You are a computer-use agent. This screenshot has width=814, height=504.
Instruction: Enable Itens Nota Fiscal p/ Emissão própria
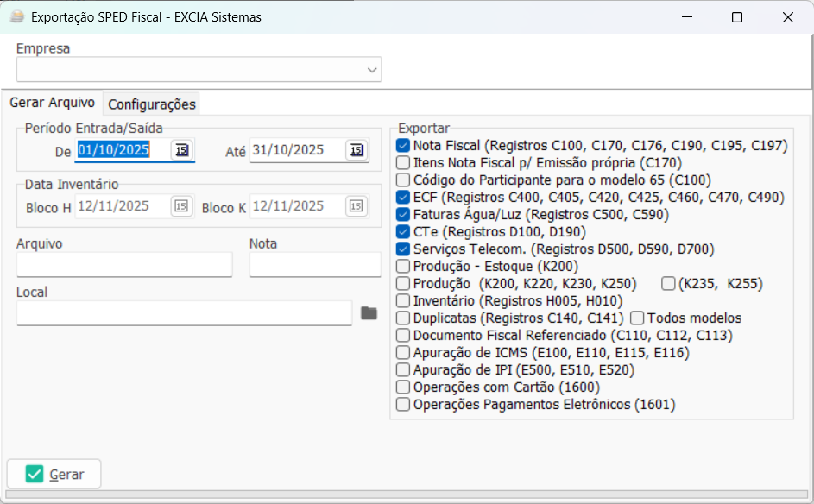pyautogui.click(x=403, y=163)
